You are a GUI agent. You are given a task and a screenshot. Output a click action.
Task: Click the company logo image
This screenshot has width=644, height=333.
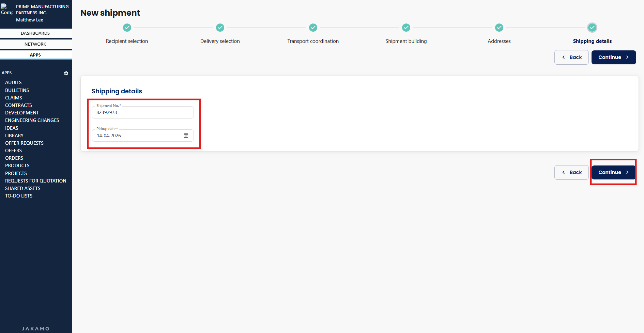[7, 10]
